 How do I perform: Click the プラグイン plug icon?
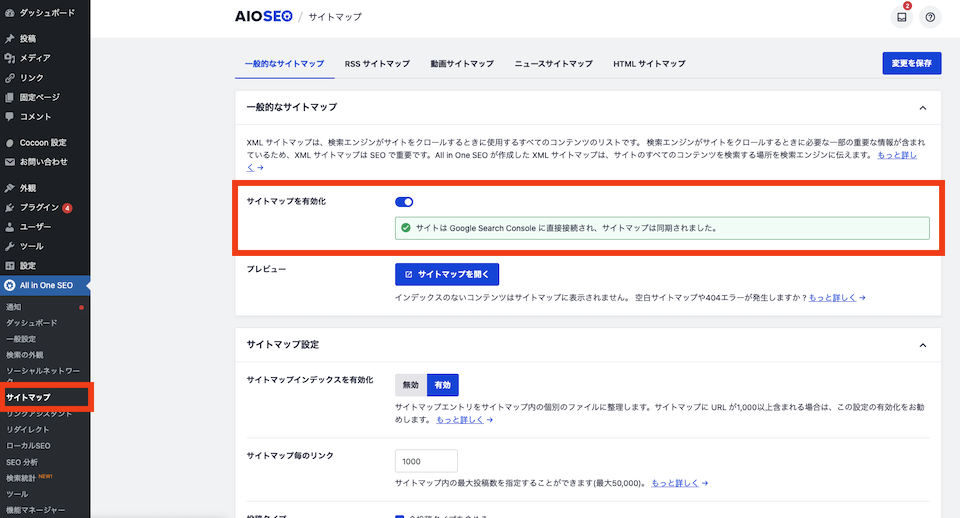pyautogui.click(x=10, y=208)
